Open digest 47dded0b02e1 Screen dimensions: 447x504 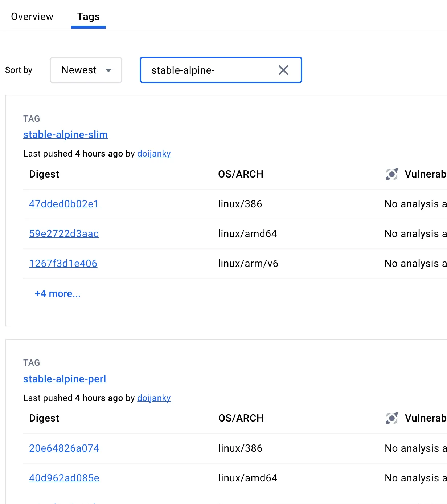tap(64, 204)
